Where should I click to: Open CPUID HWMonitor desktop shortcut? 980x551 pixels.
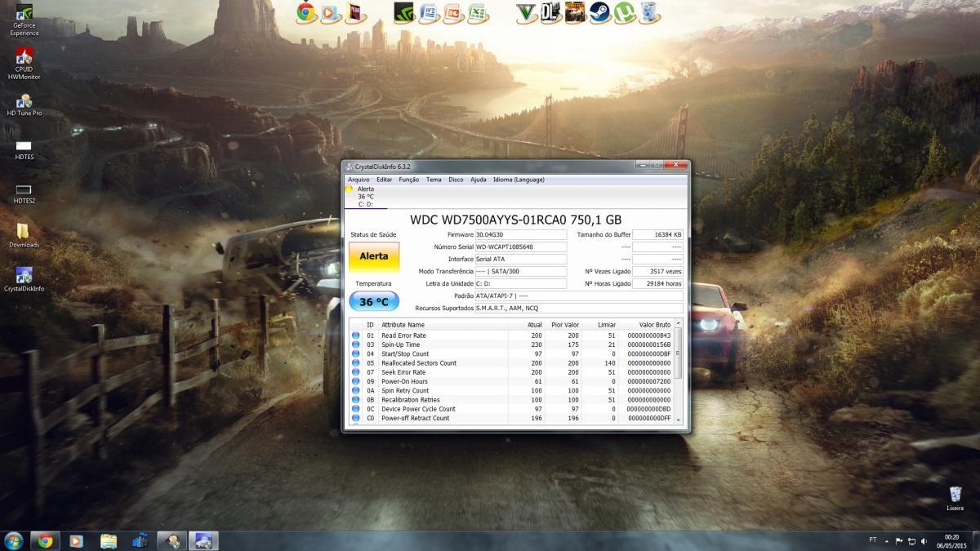click(x=24, y=64)
